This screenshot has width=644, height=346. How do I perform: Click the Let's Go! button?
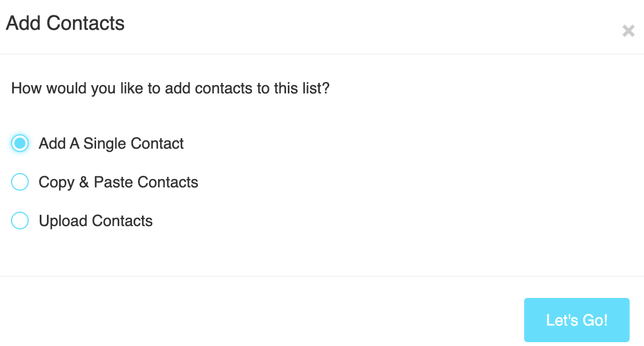(577, 320)
